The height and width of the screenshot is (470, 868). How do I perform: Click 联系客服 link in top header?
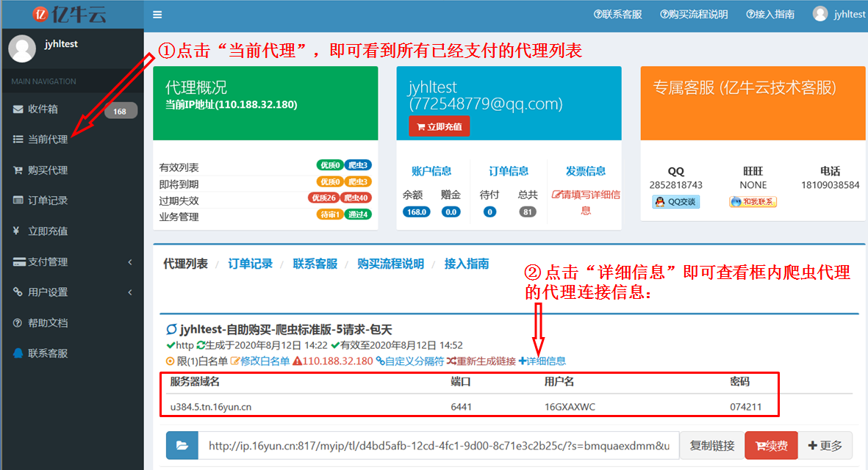click(618, 15)
